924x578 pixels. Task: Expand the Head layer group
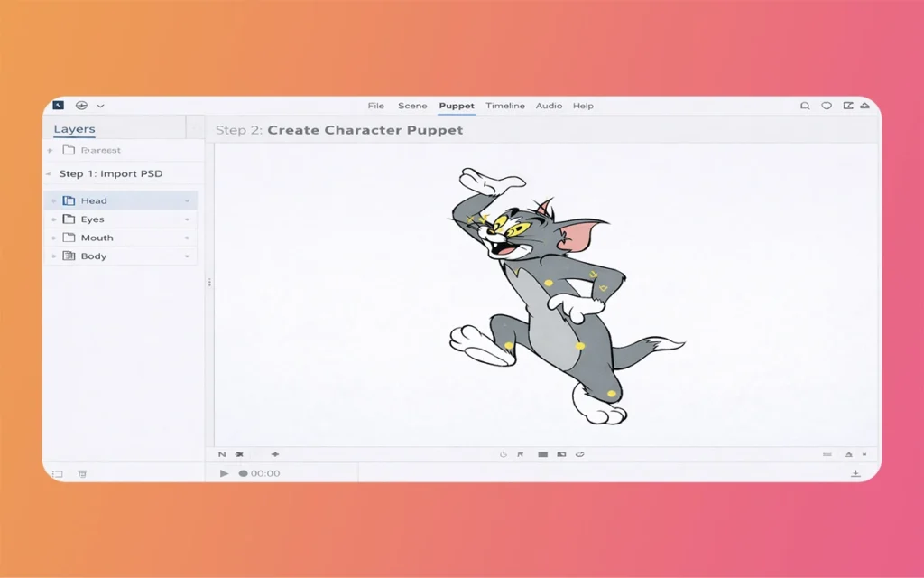[x=54, y=200]
